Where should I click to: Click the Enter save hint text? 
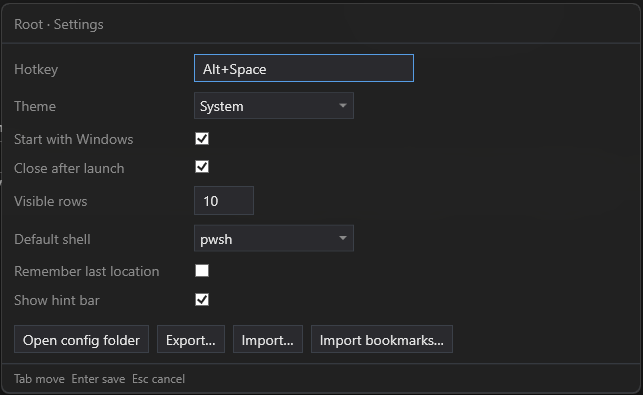[98, 379]
